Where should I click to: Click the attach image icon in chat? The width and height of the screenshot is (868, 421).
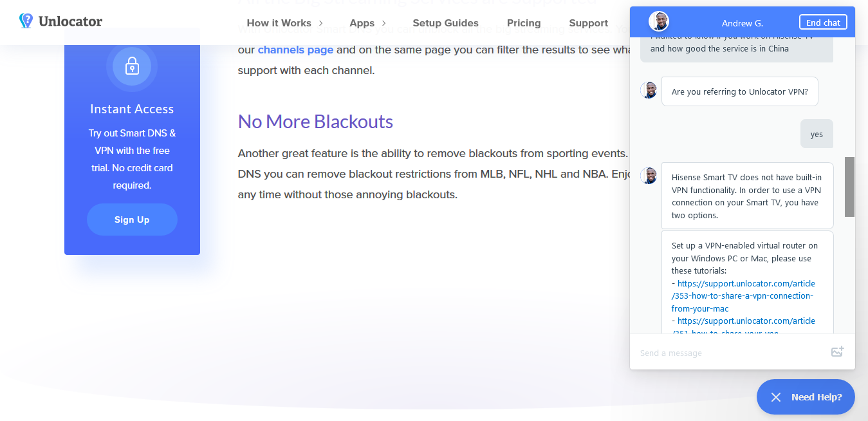(x=837, y=351)
